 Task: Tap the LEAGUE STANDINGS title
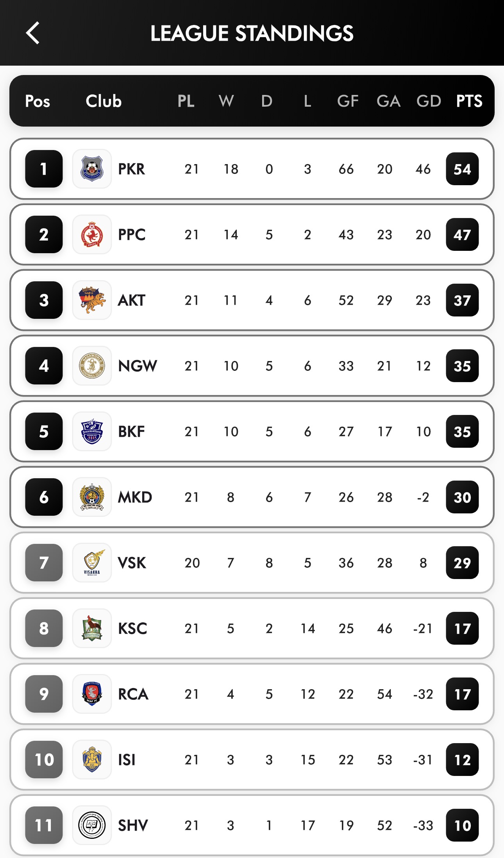tap(252, 33)
